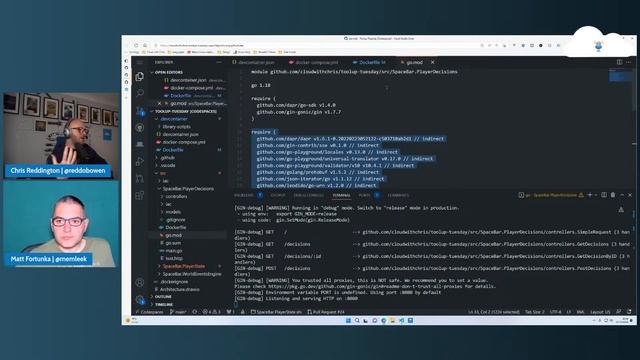The height and width of the screenshot is (360, 640).
Task: Close the terminal panel
Action: coord(630,195)
